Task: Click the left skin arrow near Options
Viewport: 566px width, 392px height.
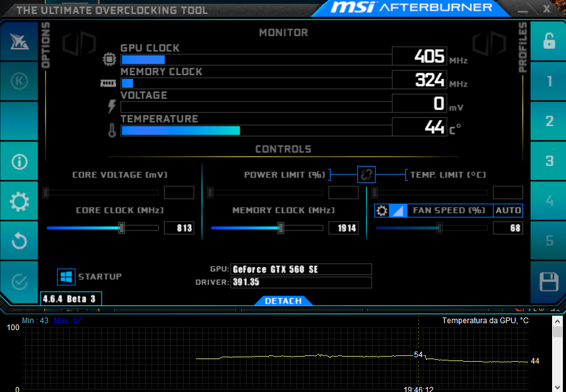Action: [79, 44]
